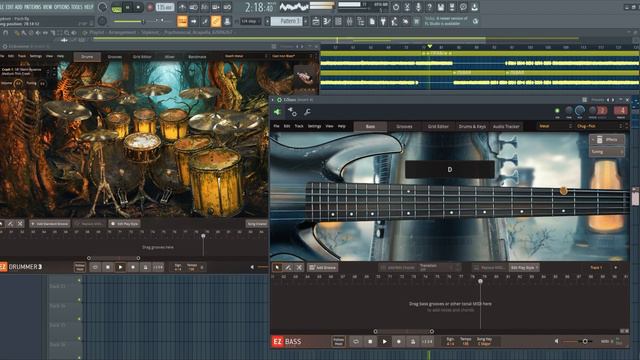640x360 pixels.
Task: Click EZbass play button
Action: click(384, 342)
